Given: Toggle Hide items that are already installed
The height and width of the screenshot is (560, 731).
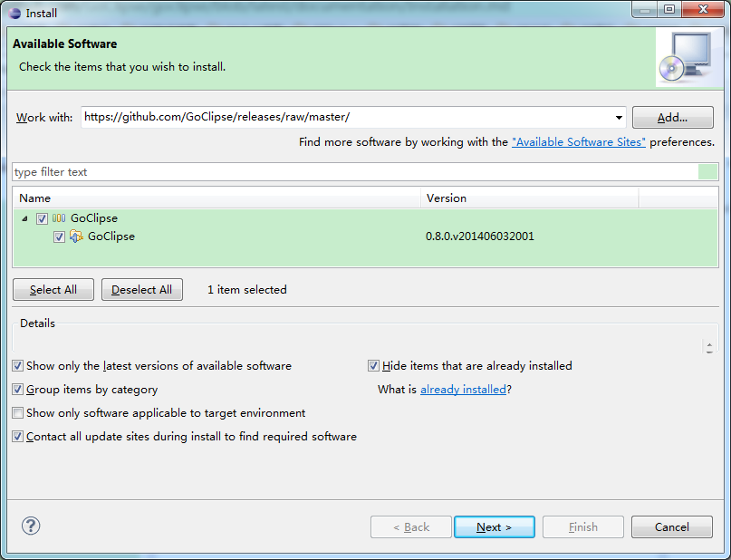Looking at the screenshot, I should [373, 366].
